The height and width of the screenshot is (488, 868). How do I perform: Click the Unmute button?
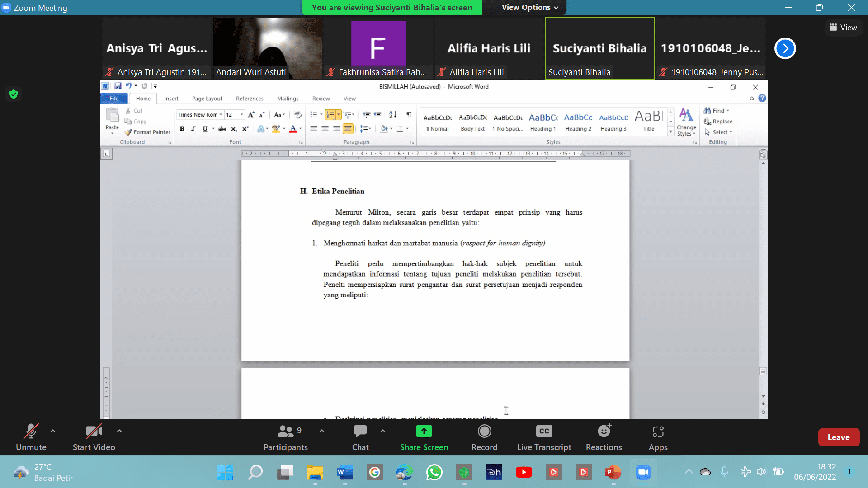coord(31,437)
